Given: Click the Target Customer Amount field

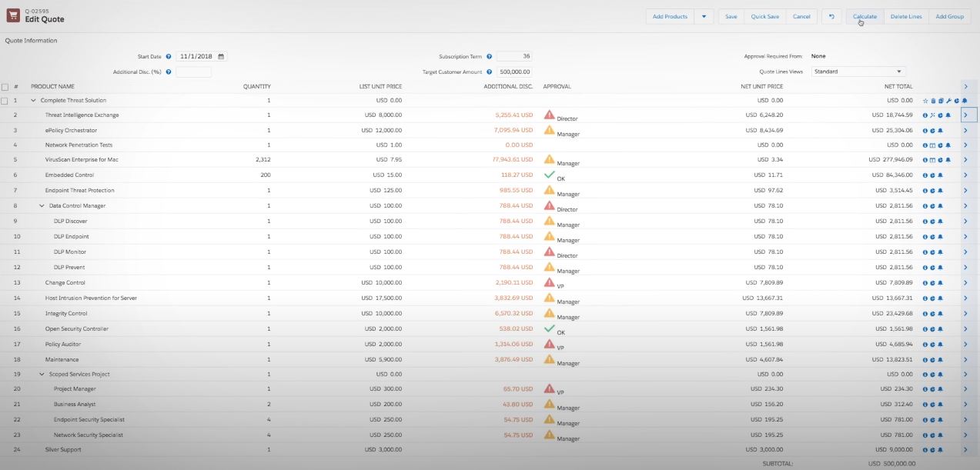Looking at the screenshot, I should tap(514, 72).
